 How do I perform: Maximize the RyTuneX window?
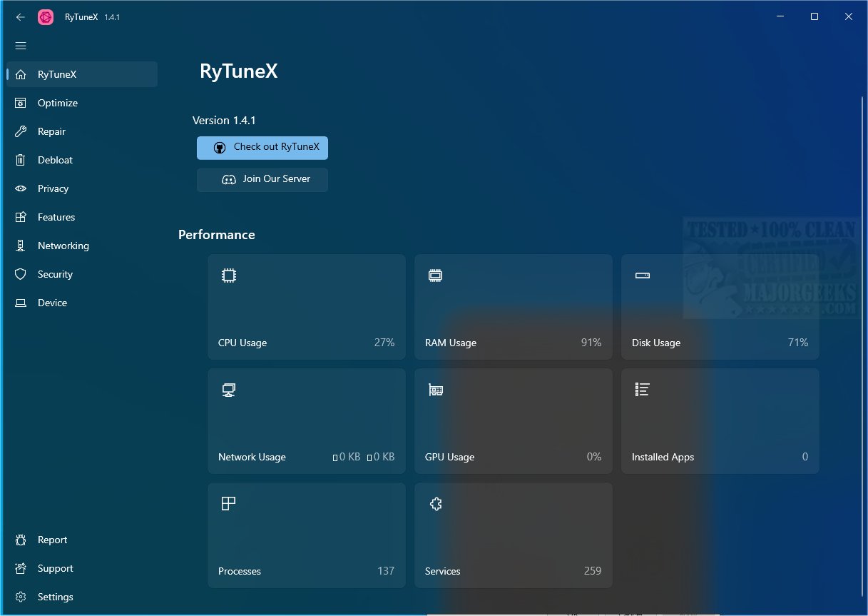(x=815, y=16)
